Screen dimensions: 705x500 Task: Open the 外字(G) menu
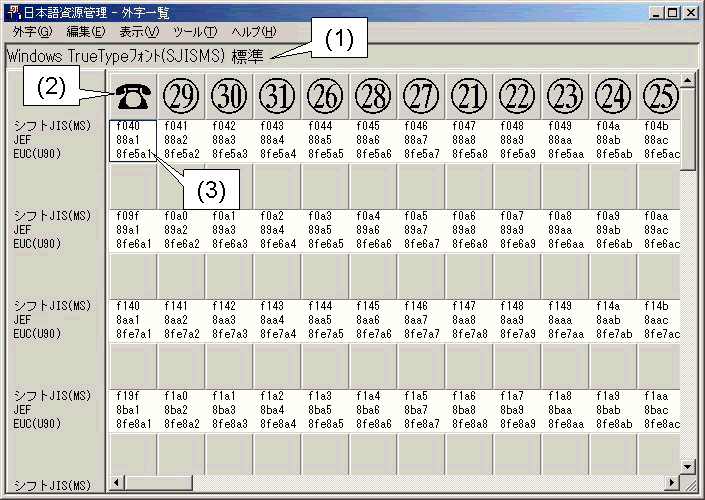pos(33,32)
